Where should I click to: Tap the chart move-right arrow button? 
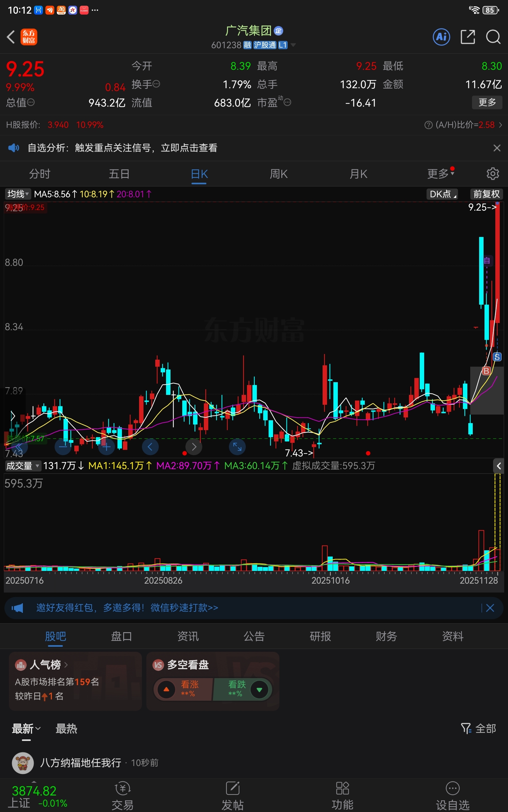pos(194,447)
